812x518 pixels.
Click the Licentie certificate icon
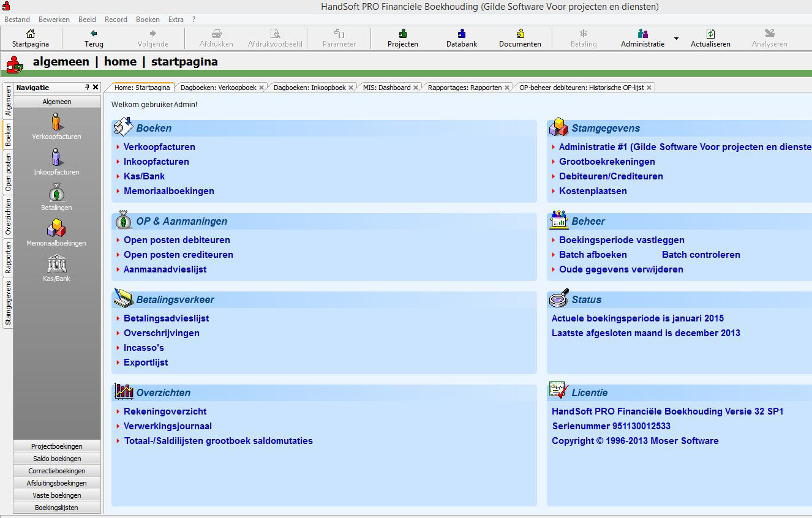[x=558, y=391]
